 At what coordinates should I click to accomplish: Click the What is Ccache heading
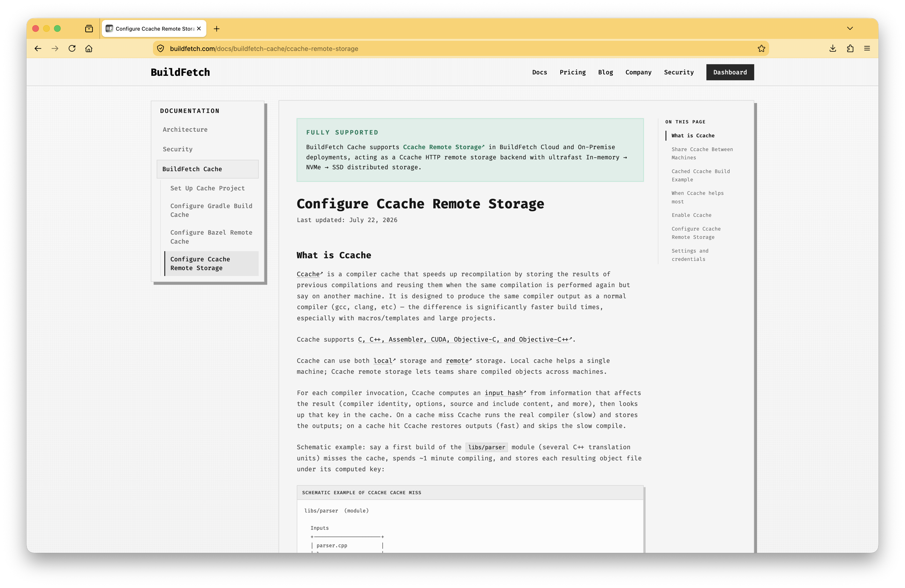pyautogui.click(x=333, y=255)
